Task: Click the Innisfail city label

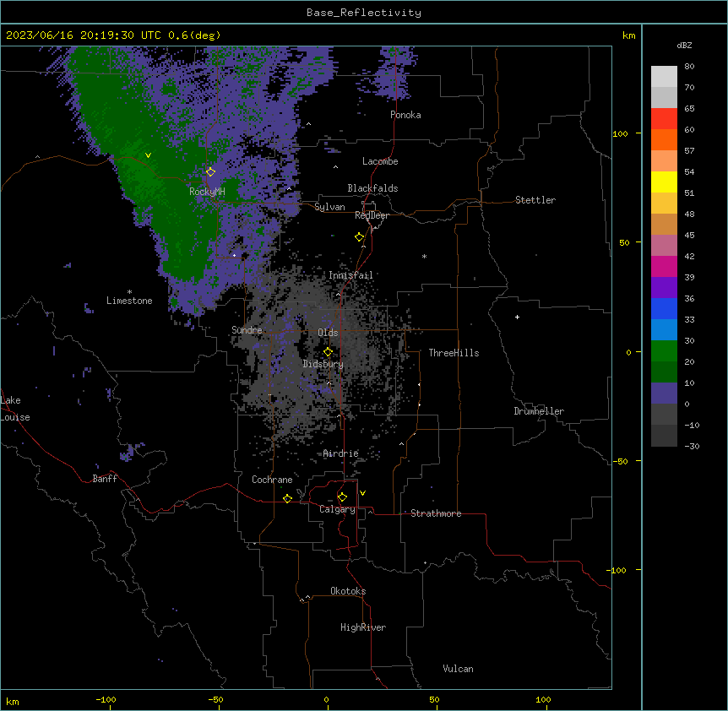Action: pyautogui.click(x=350, y=275)
